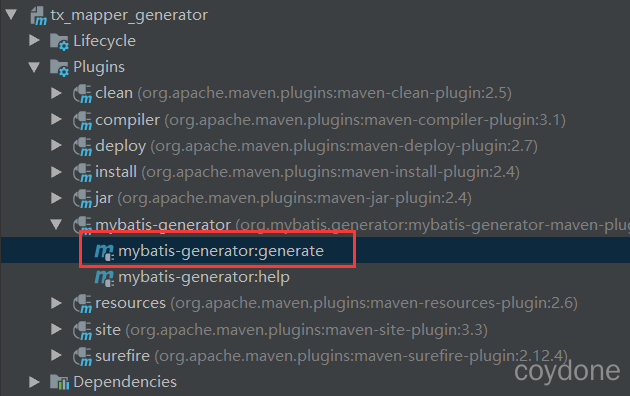Click the Dependencies folder chart icon

(x=59, y=382)
